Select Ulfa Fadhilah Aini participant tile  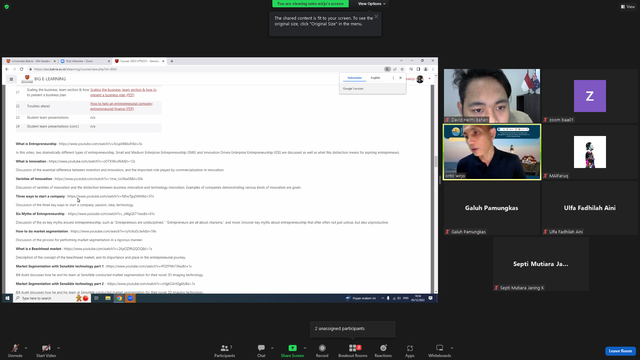[x=590, y=208]
